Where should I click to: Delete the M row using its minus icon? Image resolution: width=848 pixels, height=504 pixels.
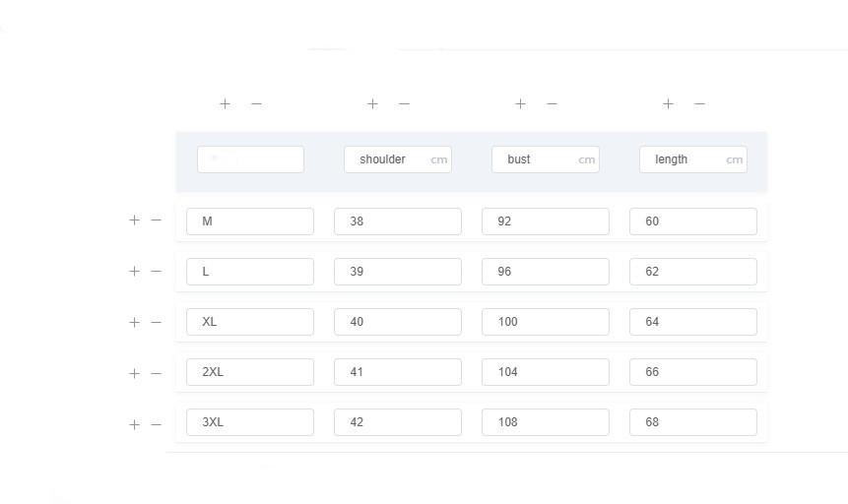coord(156,220)
